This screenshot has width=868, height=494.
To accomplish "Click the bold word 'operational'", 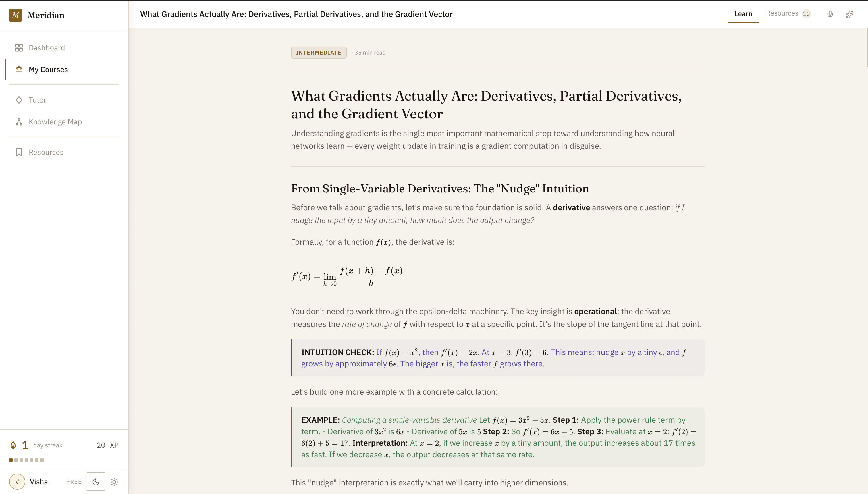I will pyautogui.click(x=595, y=311).
